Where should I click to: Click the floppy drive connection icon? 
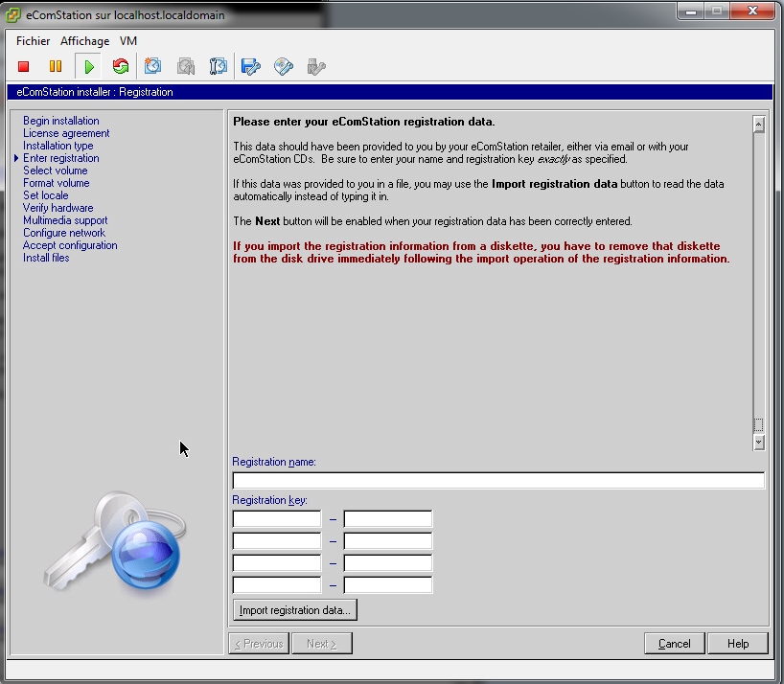point(251,66)
